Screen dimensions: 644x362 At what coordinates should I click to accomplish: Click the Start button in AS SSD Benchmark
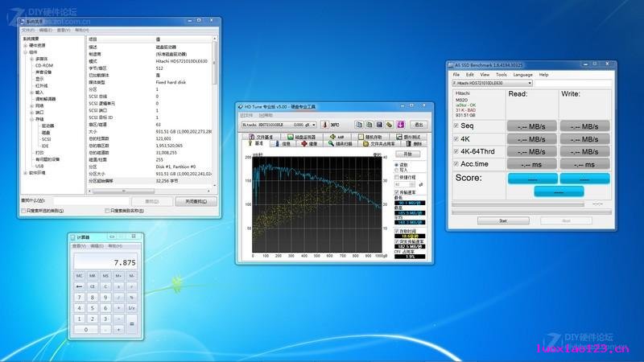tap(503, 220)
